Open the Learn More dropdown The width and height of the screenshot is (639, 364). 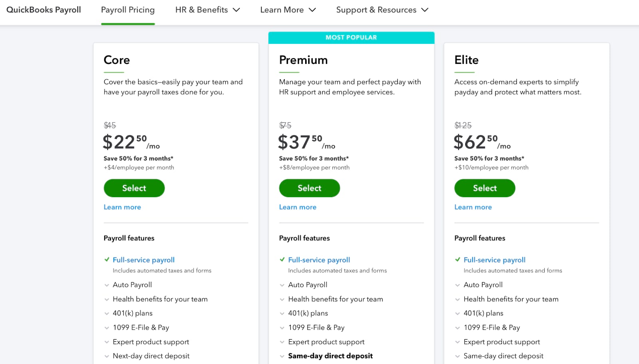(x=288, y=10)
